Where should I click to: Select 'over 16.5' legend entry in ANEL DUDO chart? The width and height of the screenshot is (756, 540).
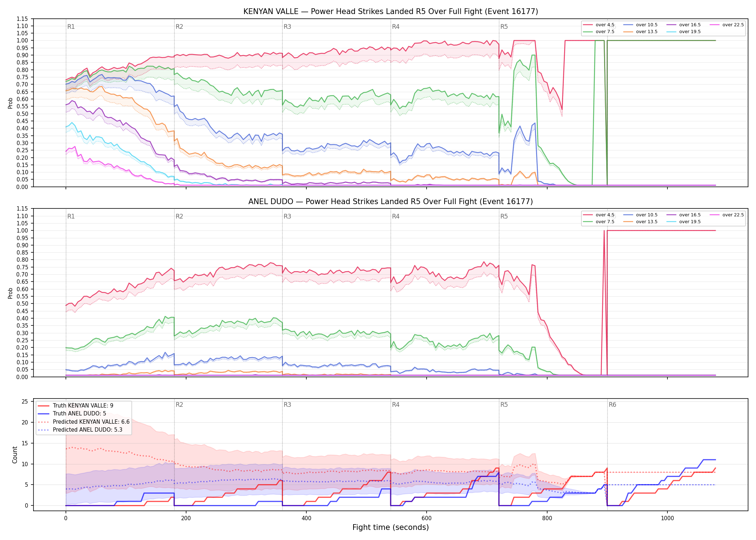pyautogui.click(x=684, y=215)
